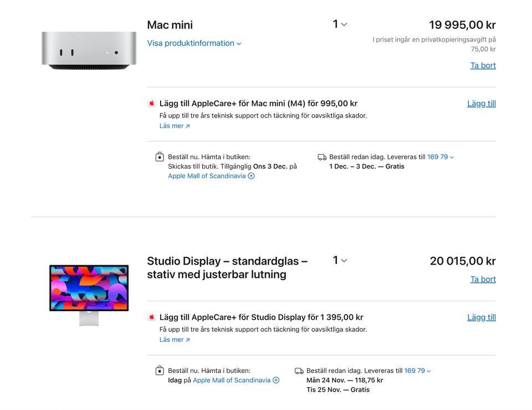Expand Visa produktinformation for Mac mini
This screenshot has width=532, height=410.
coord(194,43)
